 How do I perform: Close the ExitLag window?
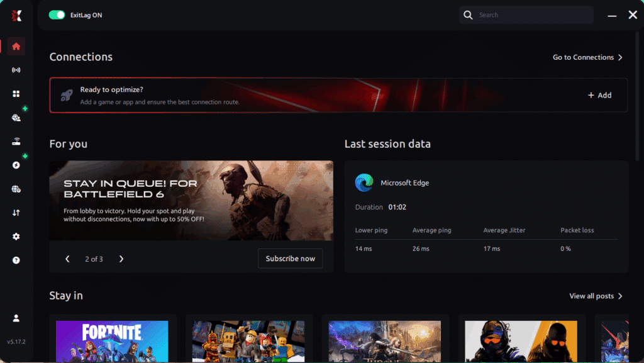point(633,15)
